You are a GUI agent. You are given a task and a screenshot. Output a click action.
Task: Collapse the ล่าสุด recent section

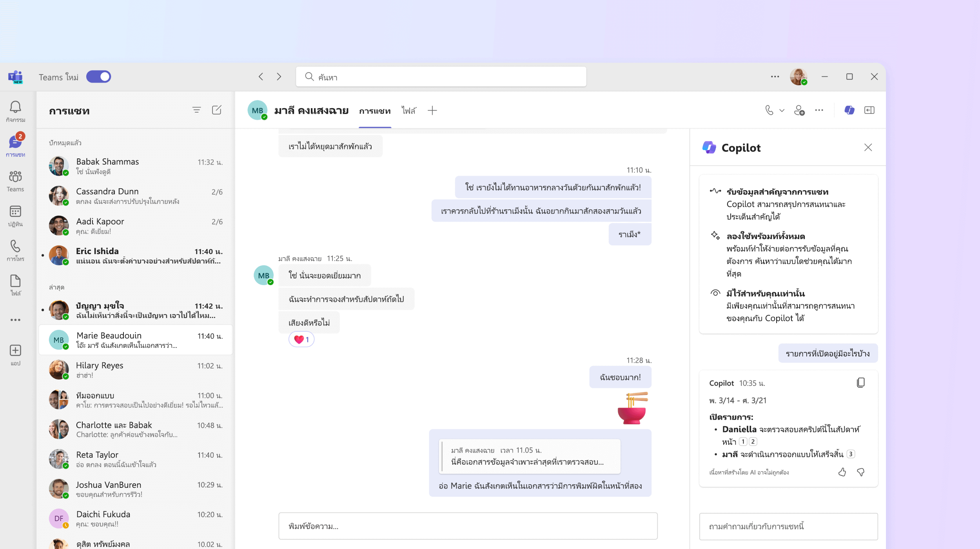56,287
